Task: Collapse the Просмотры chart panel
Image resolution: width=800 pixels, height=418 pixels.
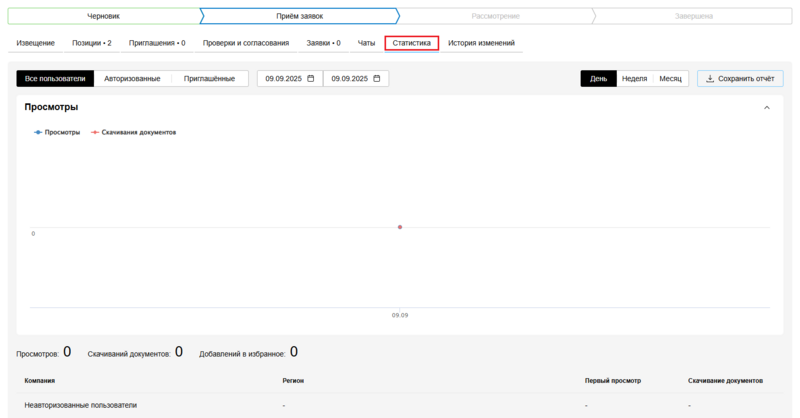Action: [x=767, y=107]
